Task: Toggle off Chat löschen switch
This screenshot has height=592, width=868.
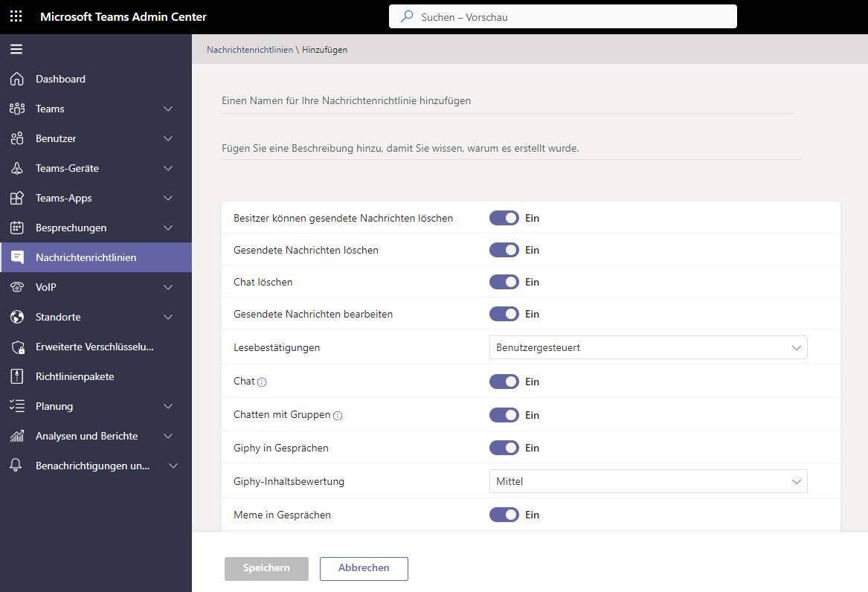Action: coord(504,282)
